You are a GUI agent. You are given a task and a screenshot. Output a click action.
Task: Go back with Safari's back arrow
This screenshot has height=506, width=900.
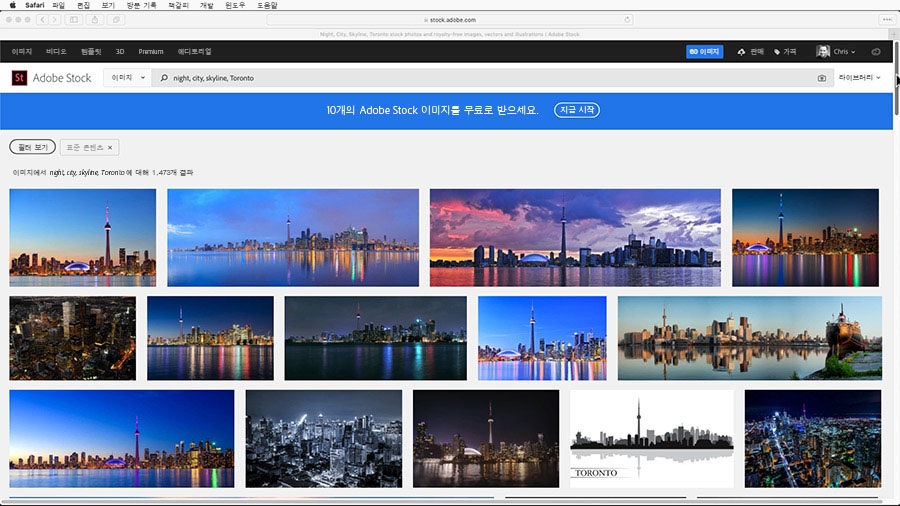click(42, 20)
